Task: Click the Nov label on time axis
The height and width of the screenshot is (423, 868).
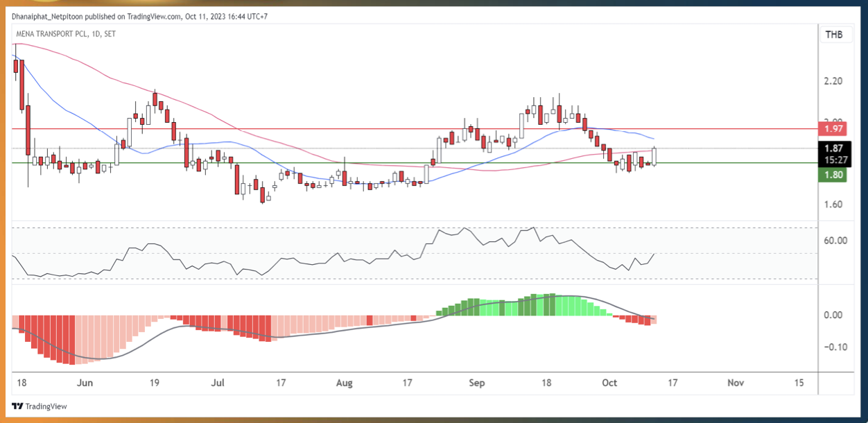Action: (736, 383)
